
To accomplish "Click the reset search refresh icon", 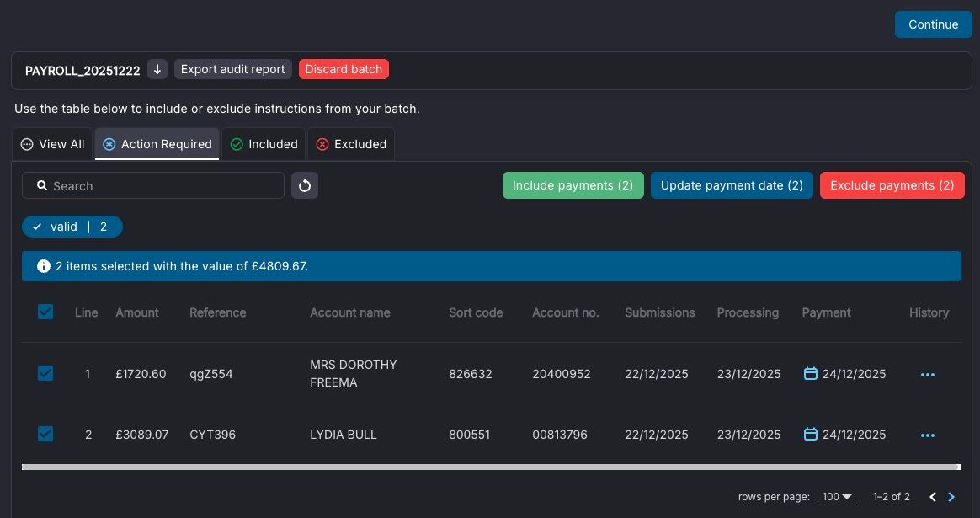I will point(305,186).
